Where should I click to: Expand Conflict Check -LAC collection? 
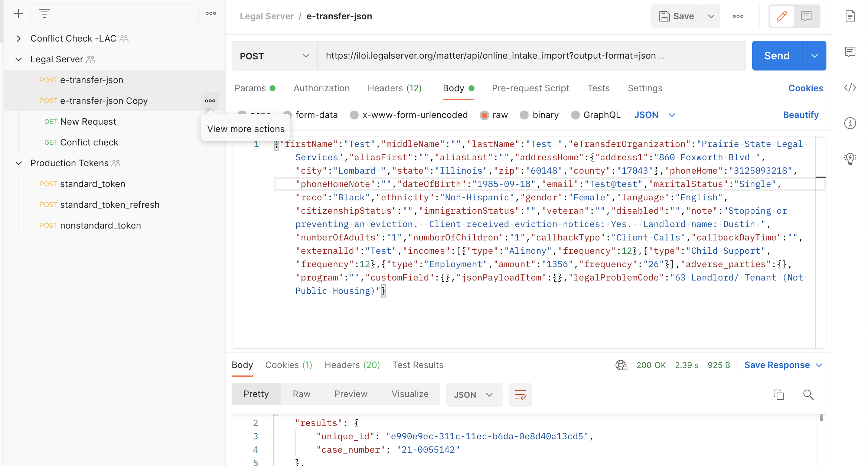click(x=19, y=39)
